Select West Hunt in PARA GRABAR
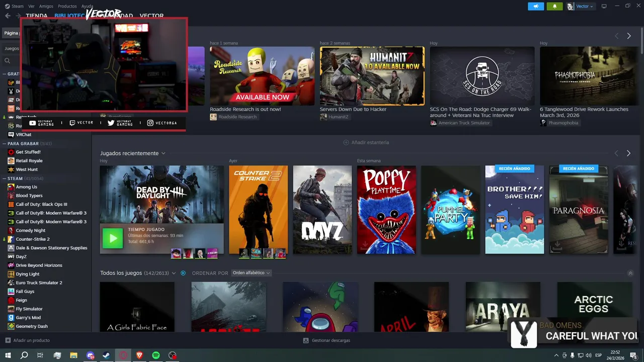 pos(27,169)
